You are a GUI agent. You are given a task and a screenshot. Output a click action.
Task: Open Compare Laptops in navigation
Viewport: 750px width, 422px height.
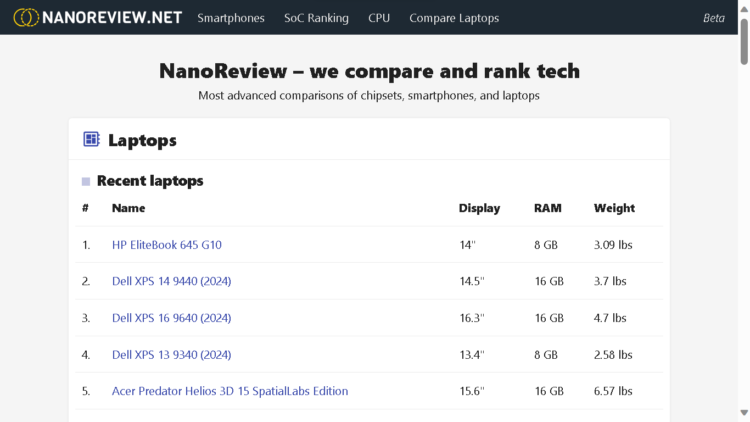454,18
